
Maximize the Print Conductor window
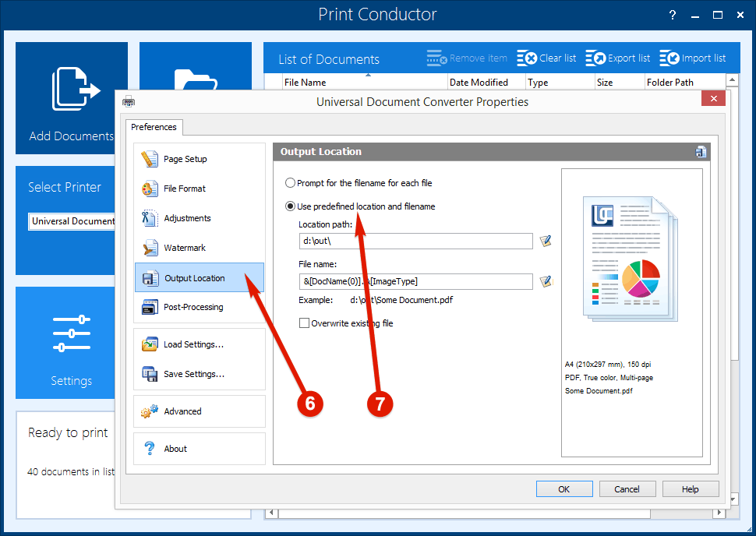pos(718,15)
